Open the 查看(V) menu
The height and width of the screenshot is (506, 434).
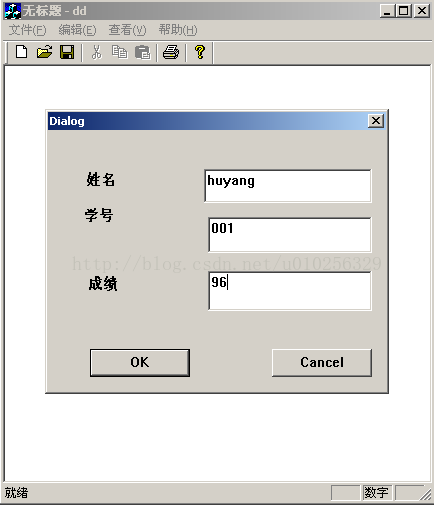[x=127, y=30]
